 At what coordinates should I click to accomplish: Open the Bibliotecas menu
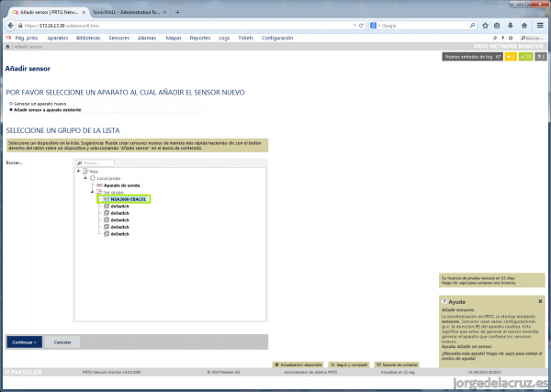[x=88, y=38]
